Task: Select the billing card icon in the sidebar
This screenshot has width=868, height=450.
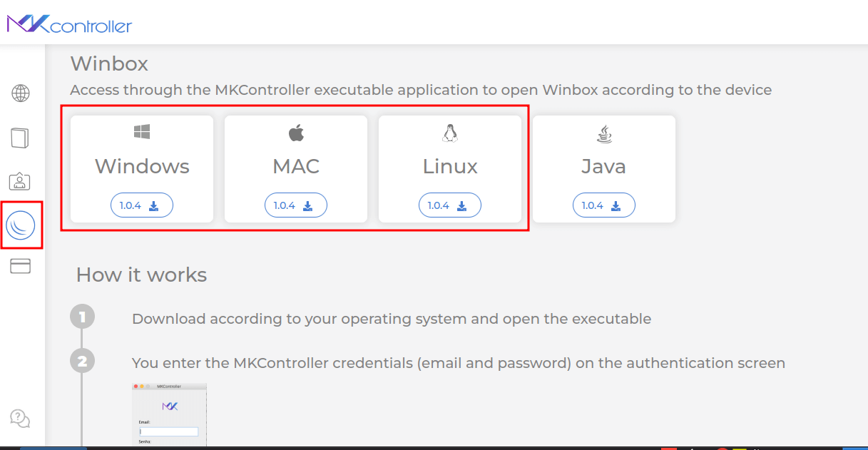Action: (20, 265)
